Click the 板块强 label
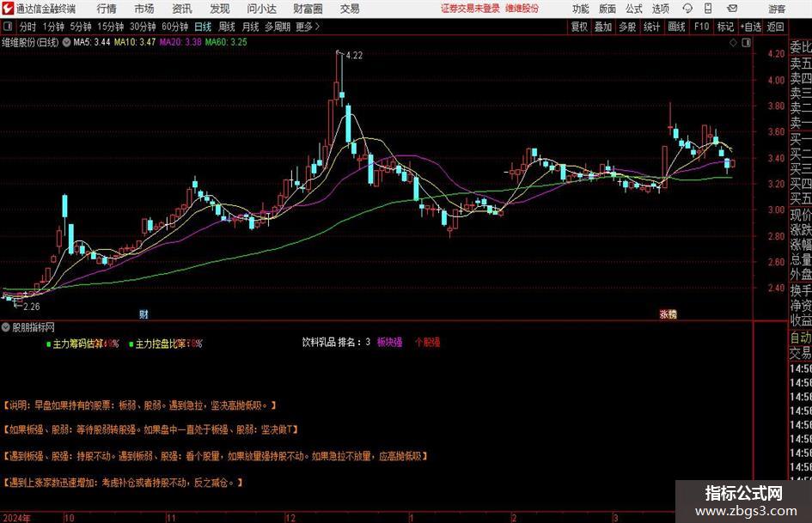The height and width of the screenshot is (523, 812). click(390, 343)
